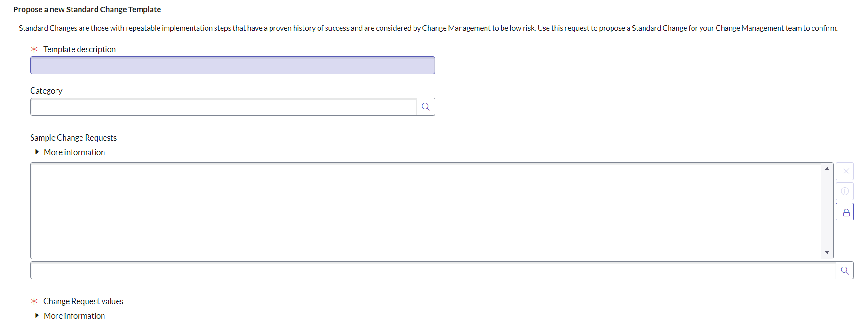Expand More information under Sample Change Requests

click(74, 152)
